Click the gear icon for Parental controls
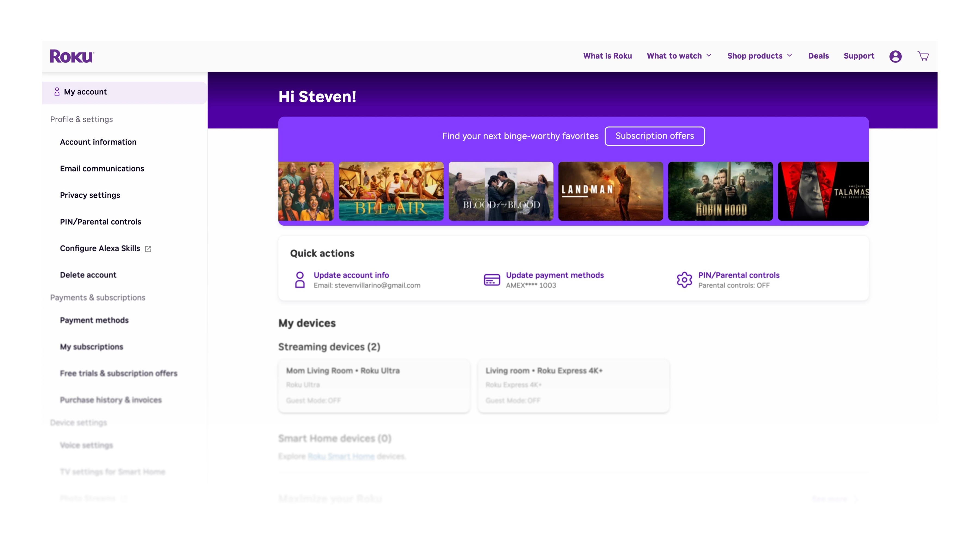The height and width of the screenshot is (551, 980). click(x=684, y=280)
